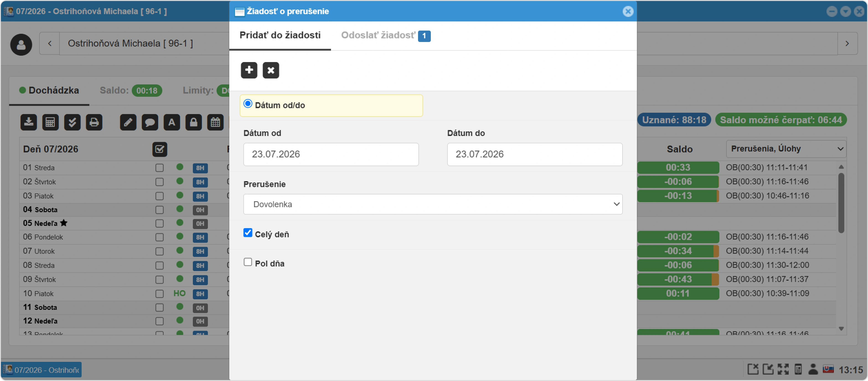Check the Pol dňa checkbox
Viewport: 868px width, 381px height.
tap(248, 262)
